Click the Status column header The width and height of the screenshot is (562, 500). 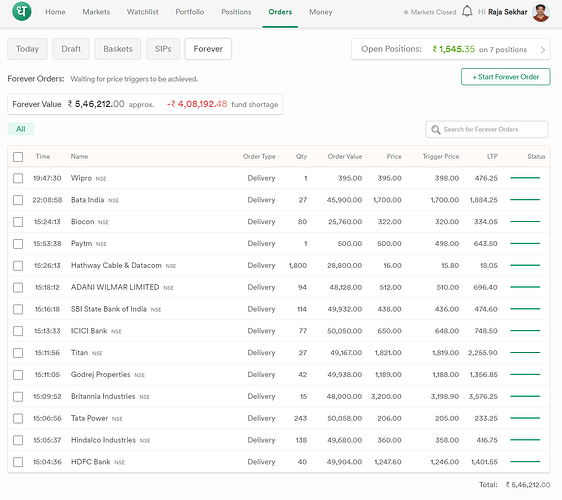[536, 157]
